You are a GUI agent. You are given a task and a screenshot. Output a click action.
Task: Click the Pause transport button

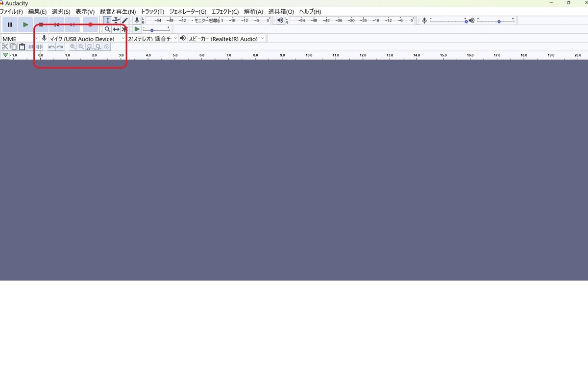click(10, 24)
